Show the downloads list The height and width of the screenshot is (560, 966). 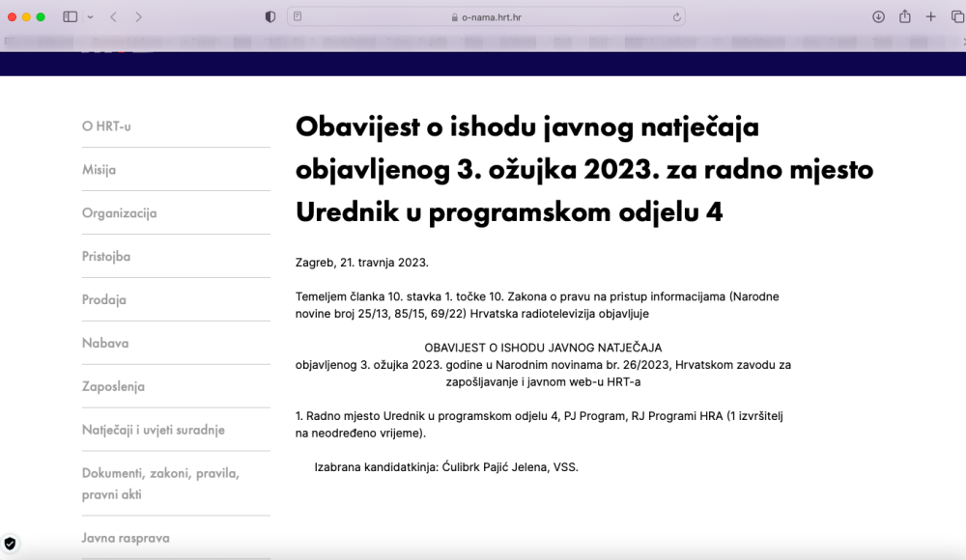coord(878,17)
